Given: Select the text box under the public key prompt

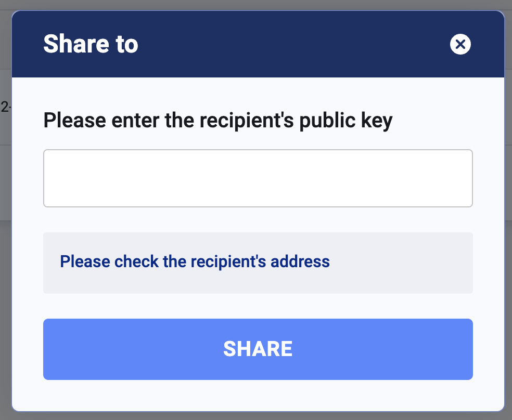Looking at the screenshot, I should pyautogui.click(x=258, y=178).
